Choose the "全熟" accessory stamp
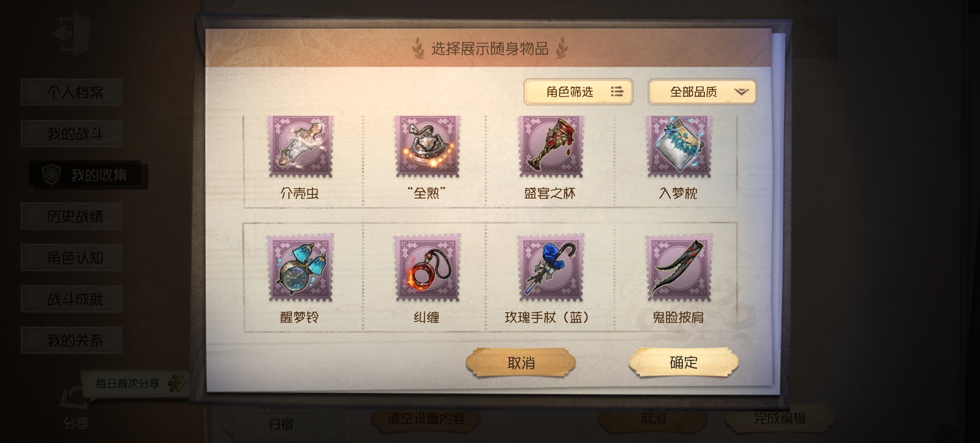 pyautogui.click(x=427, y=146)
